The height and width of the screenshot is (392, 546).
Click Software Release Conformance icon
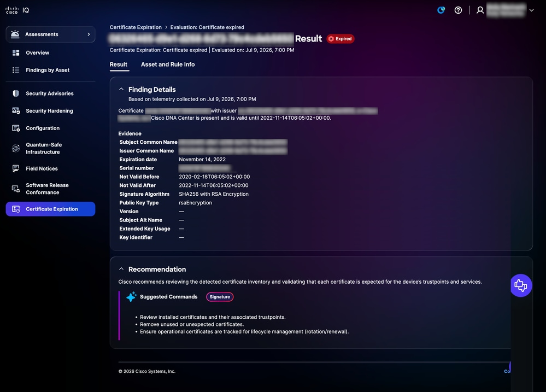click(16, 189)
